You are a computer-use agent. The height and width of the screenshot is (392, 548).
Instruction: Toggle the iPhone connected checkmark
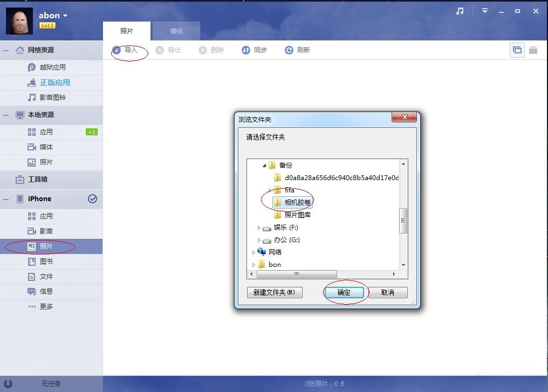(93, 199)
